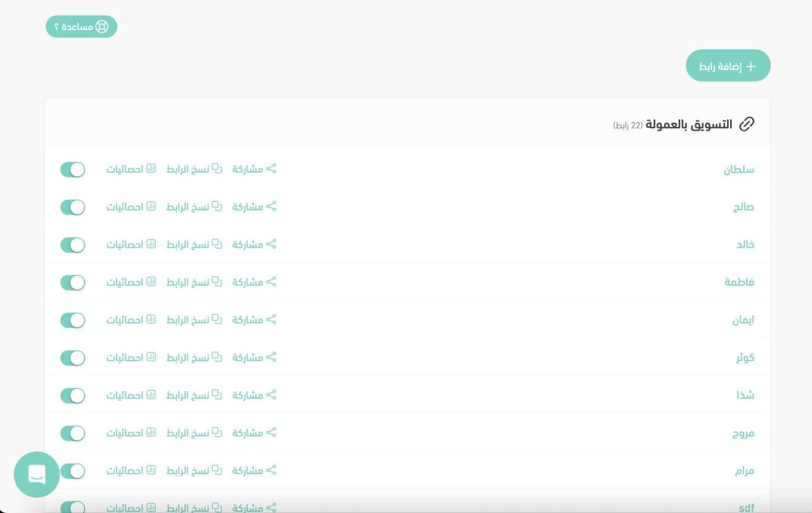The width and height of the screenshot is (812, 513).
Task: Open the صالح affiliate link name
Action: [743, 207]
